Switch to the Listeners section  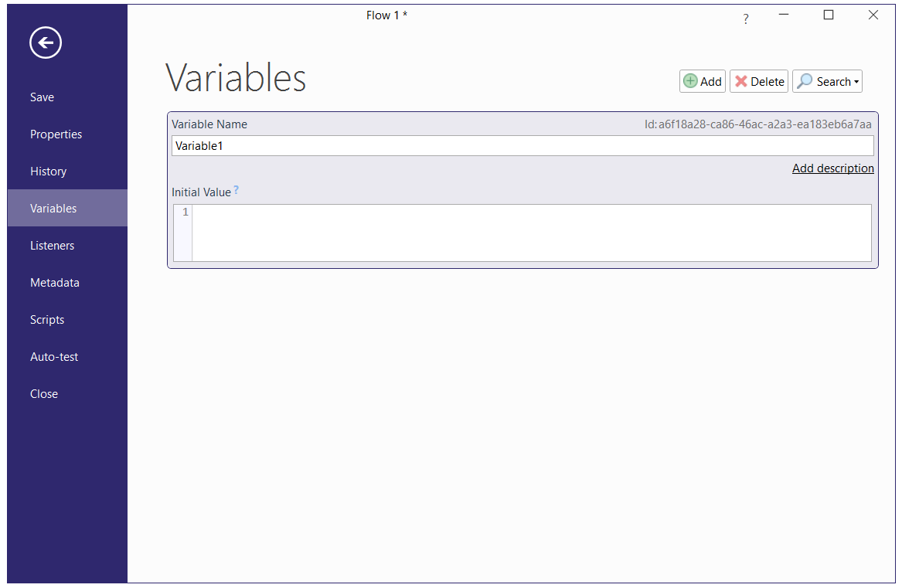(x=52, y=246)
